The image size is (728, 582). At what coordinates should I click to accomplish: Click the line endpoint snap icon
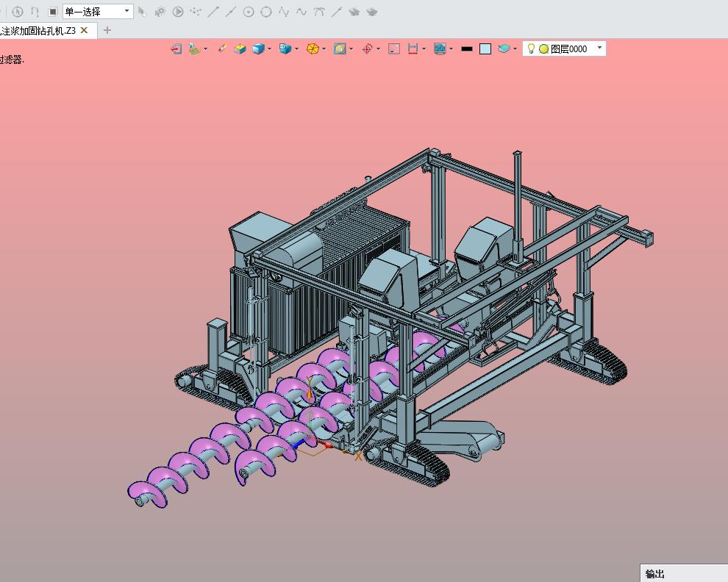[x=213, y=12]
